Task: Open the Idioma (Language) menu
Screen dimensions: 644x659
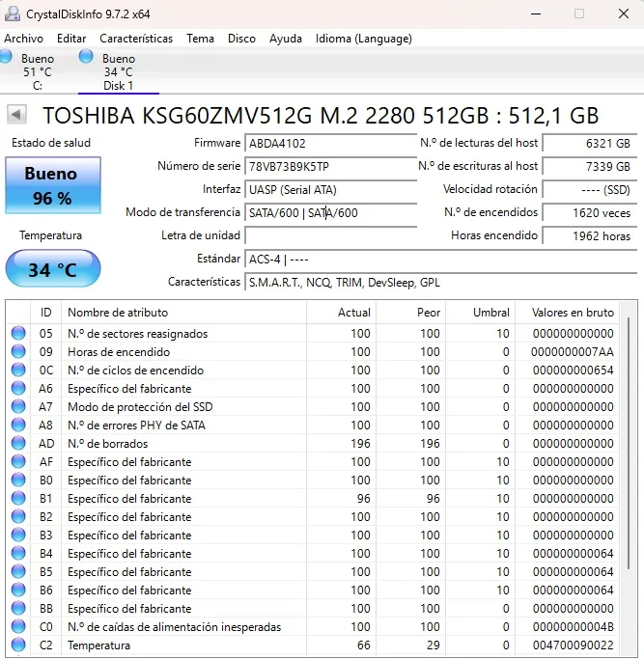Action: (x=364, y=39)
